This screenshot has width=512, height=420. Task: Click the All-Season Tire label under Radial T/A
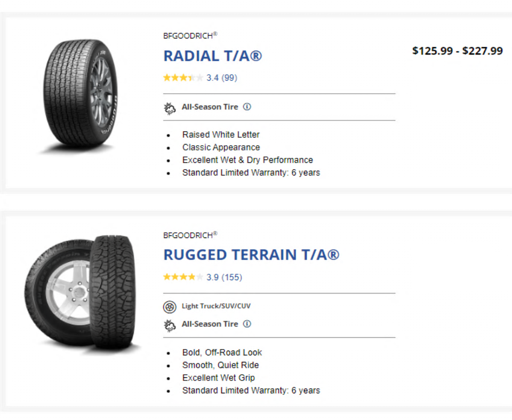(210, 107)
